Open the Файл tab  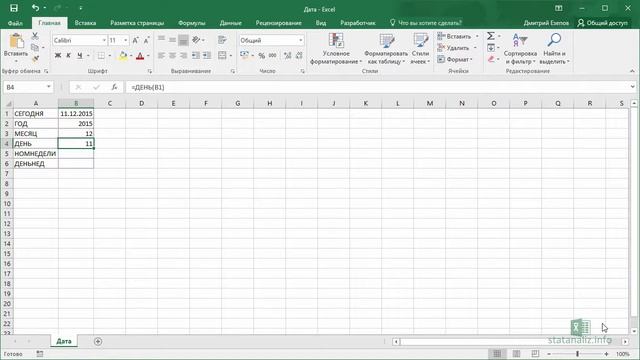click(x=15, y=23)
